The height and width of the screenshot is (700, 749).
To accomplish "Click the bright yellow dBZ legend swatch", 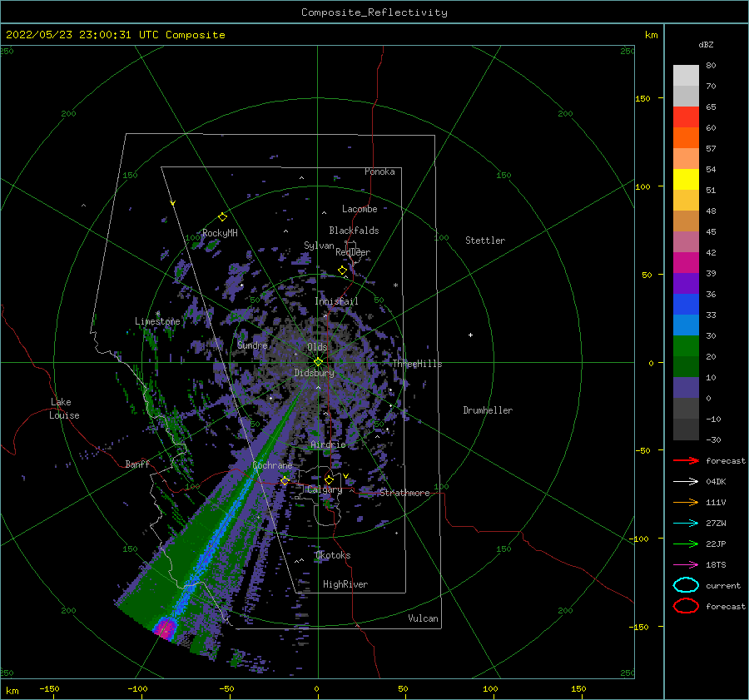I will [686, 179].
